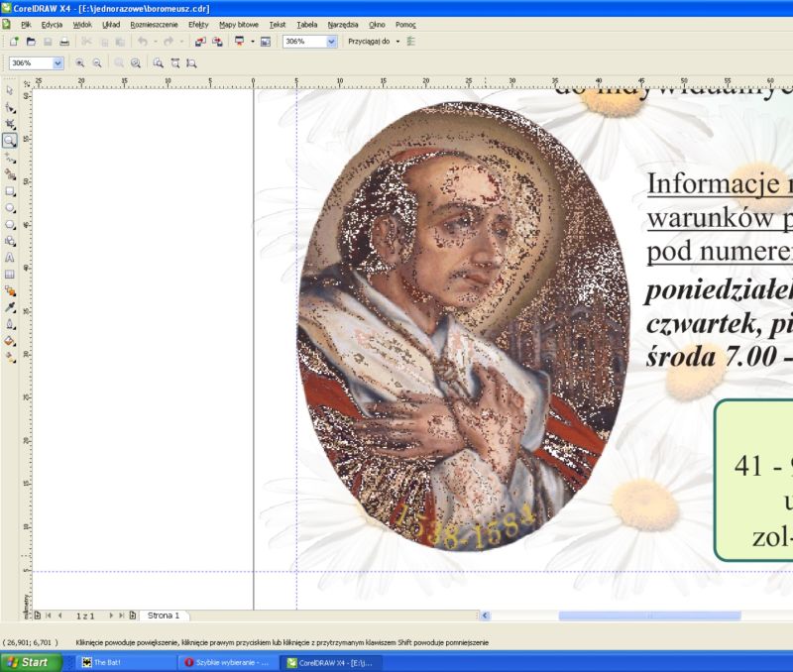
Task: Click the Import icon in toolbar
Action: (199, 42)
